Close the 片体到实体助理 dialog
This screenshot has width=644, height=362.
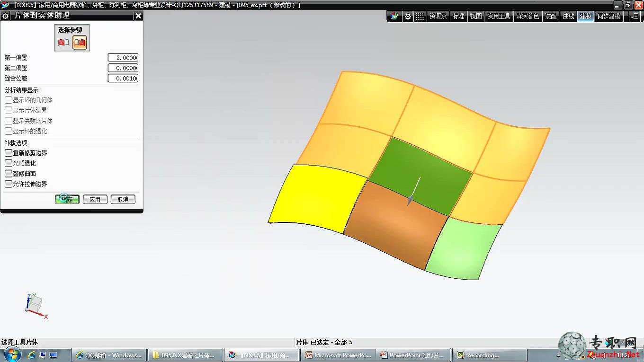point(138,16)
